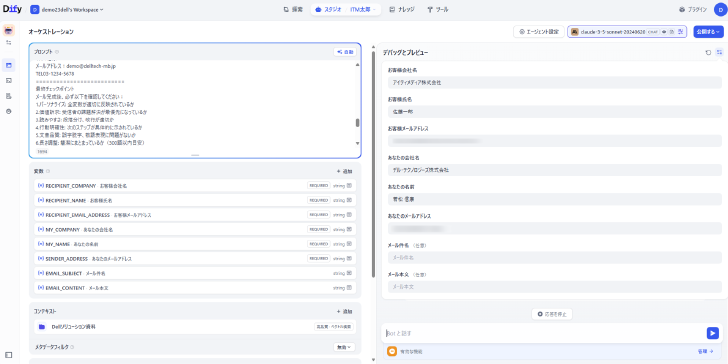The width and height of the screenshot is (728, 364).
Task: Select the Orchestrate sidebar icon
Action: (9, 65)
